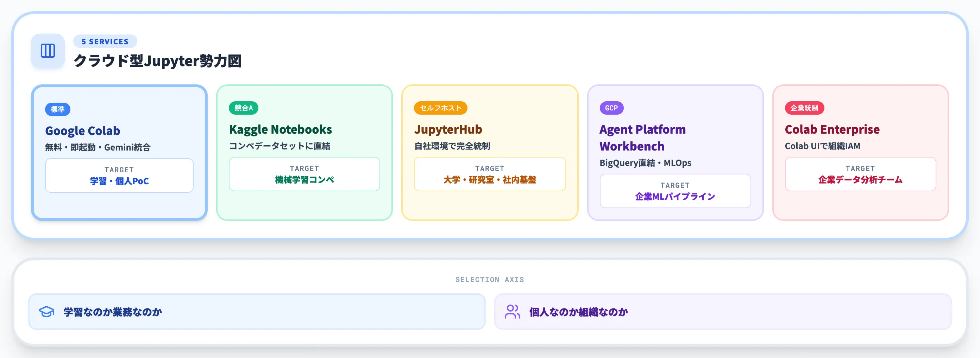
Task: Click the SELECTION AXIS label
Action: tap(490, 280)
